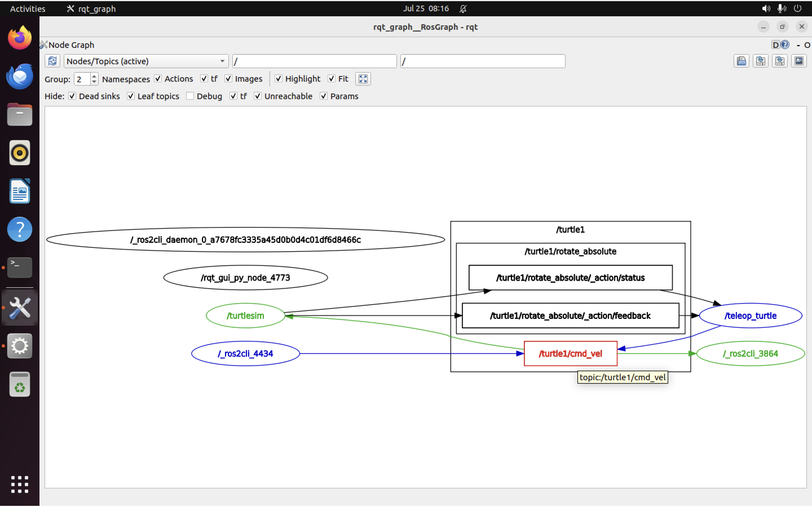Image resolution: width=812 pixels, height=507 pixels.
Task: Decrease Group depth with down arrow
Action: click(x=94, y=81)
